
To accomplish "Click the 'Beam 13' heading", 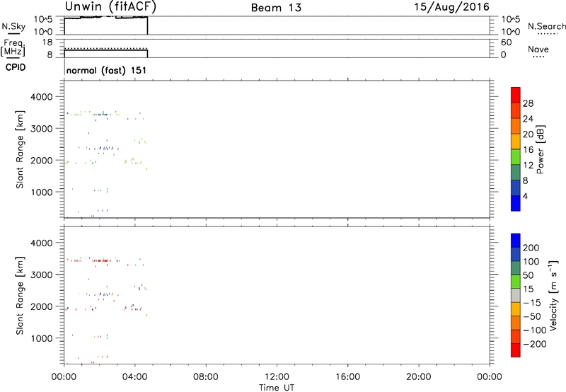I will click(276, 8).
